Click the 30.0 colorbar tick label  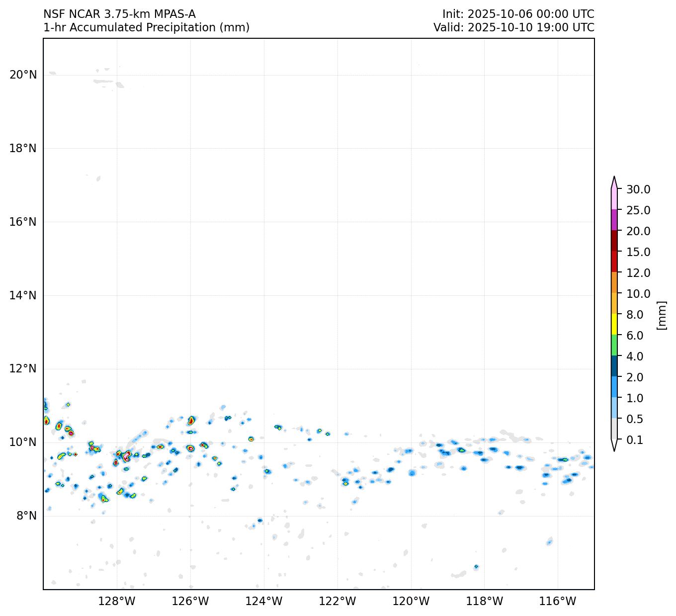(x=638, y=189)
